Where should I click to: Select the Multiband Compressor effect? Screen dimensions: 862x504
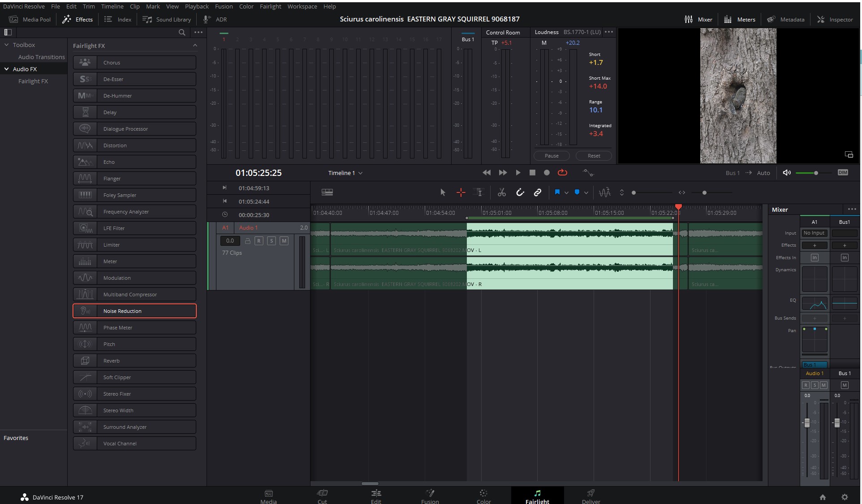(134, 295)
